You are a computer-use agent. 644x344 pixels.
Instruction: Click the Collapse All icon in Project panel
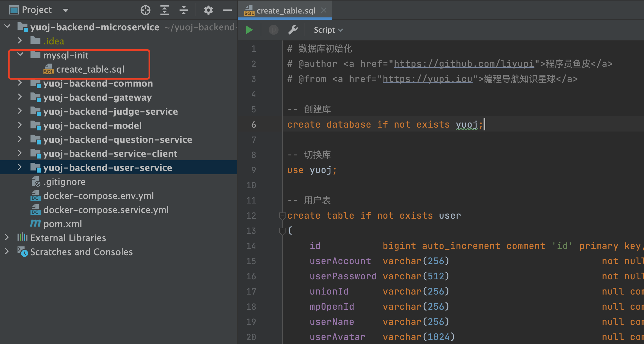pos(184,10)
